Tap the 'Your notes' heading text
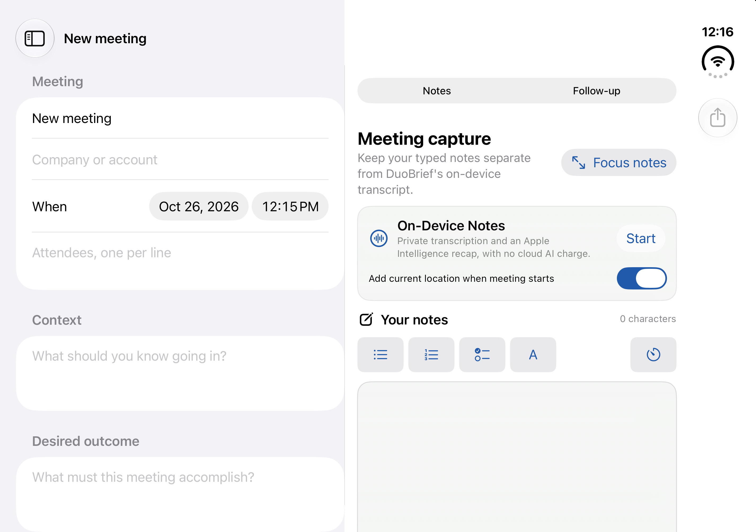 (414, 319)
